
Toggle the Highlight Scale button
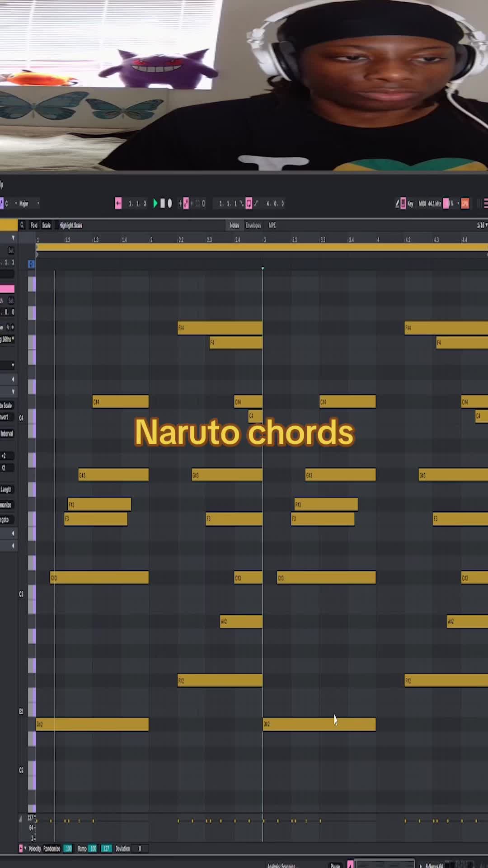pos(70,225)
